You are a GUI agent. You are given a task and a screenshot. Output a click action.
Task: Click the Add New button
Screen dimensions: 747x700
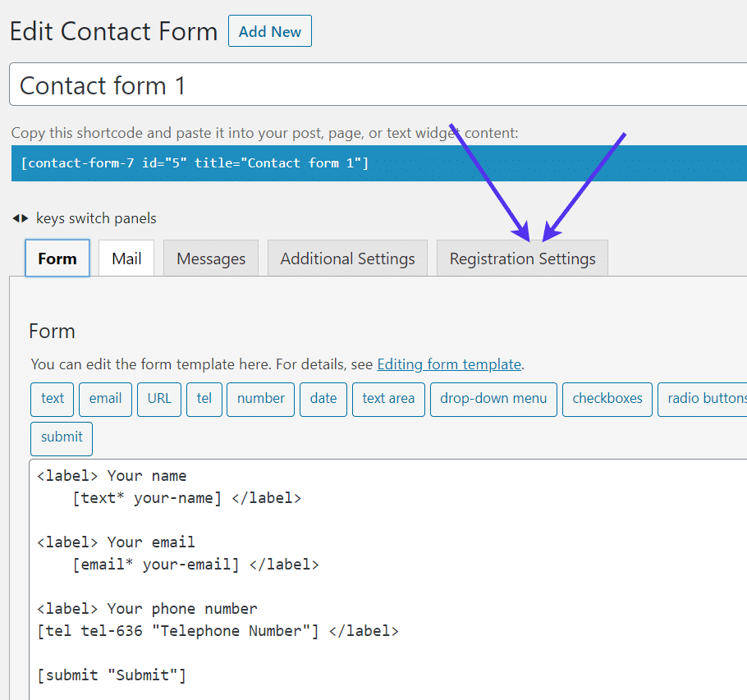(269, 32)
